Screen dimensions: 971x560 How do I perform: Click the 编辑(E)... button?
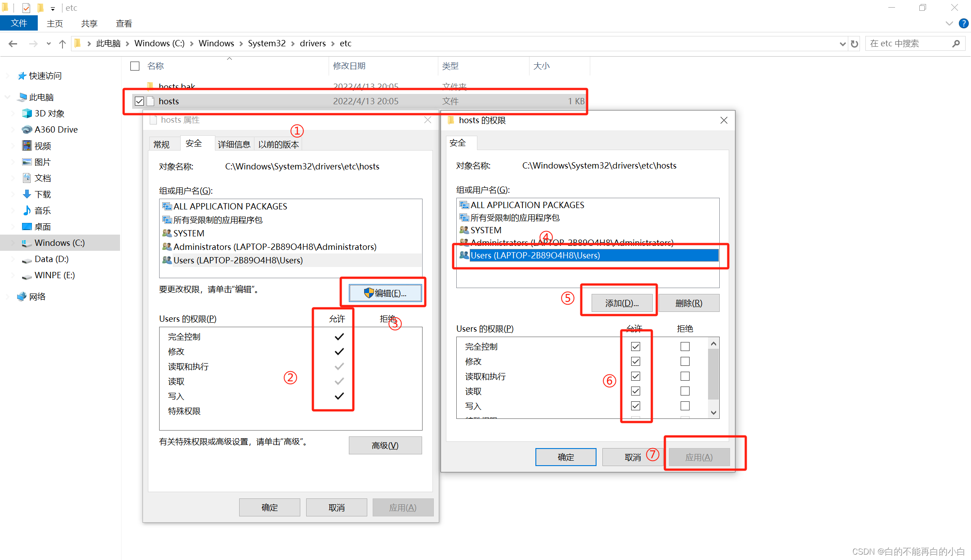[385, 293]
